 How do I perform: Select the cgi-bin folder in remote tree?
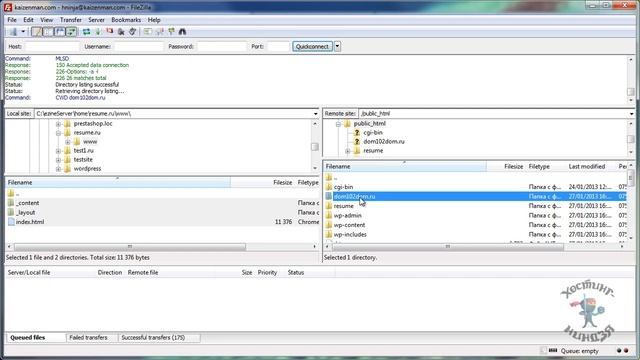(x=373, y=133)
